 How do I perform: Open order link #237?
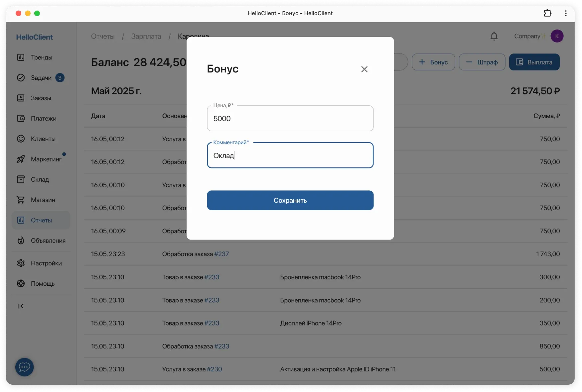click(x=221, y=254)
